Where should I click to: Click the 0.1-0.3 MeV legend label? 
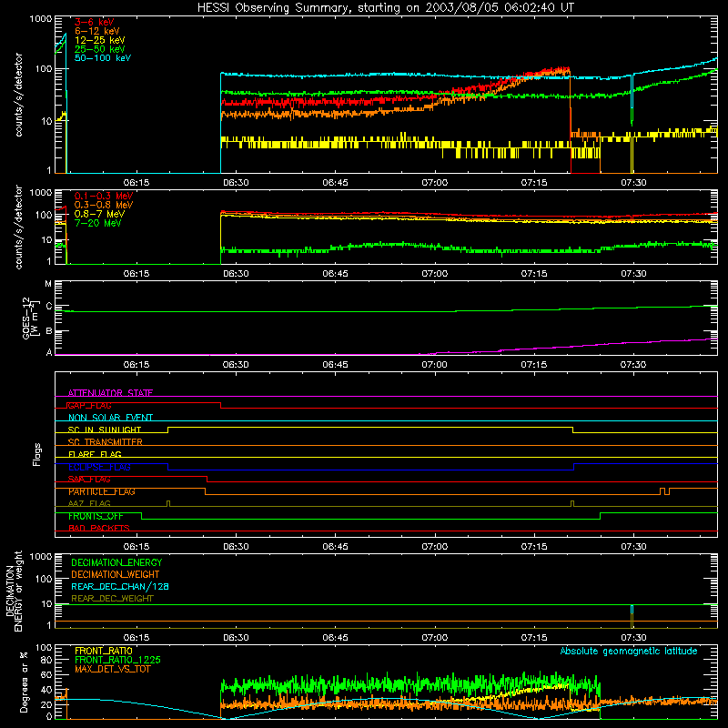[x=104, y=196]
